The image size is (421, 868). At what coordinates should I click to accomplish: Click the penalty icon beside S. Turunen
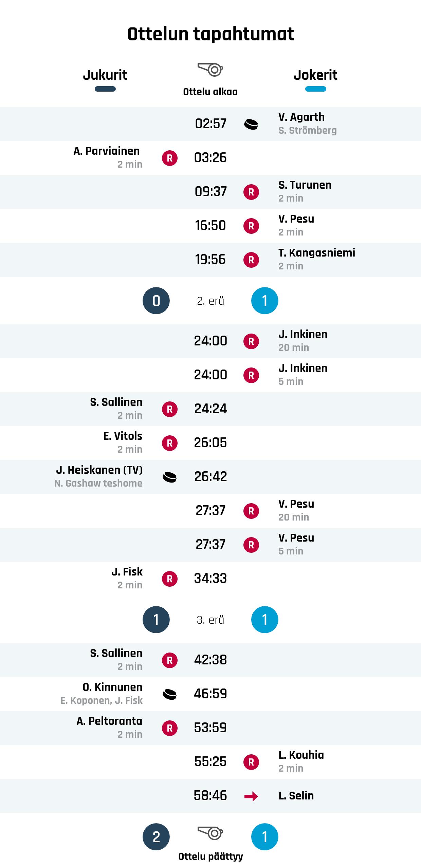click(251, 192)
